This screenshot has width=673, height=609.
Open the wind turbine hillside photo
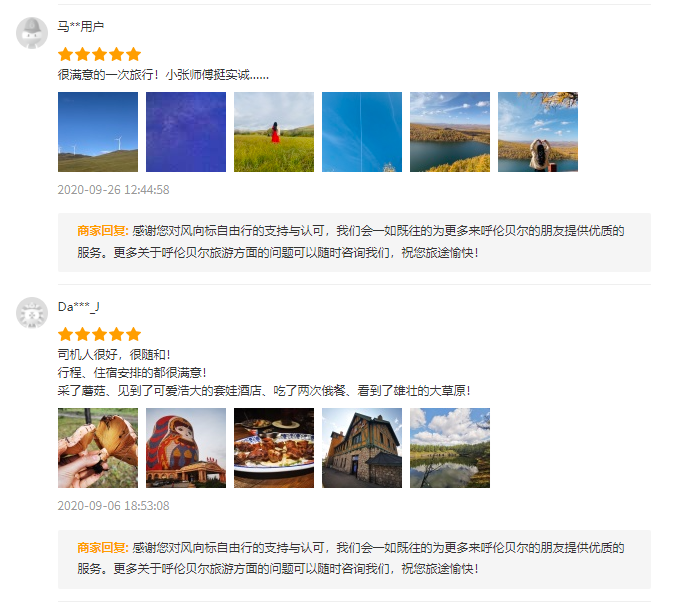click(x=98, y=132)
